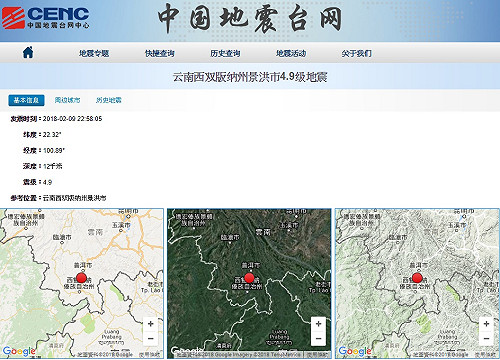Zoom in on the road map
The height and width of the screenshot is (360, 500).
coord(150,324)
